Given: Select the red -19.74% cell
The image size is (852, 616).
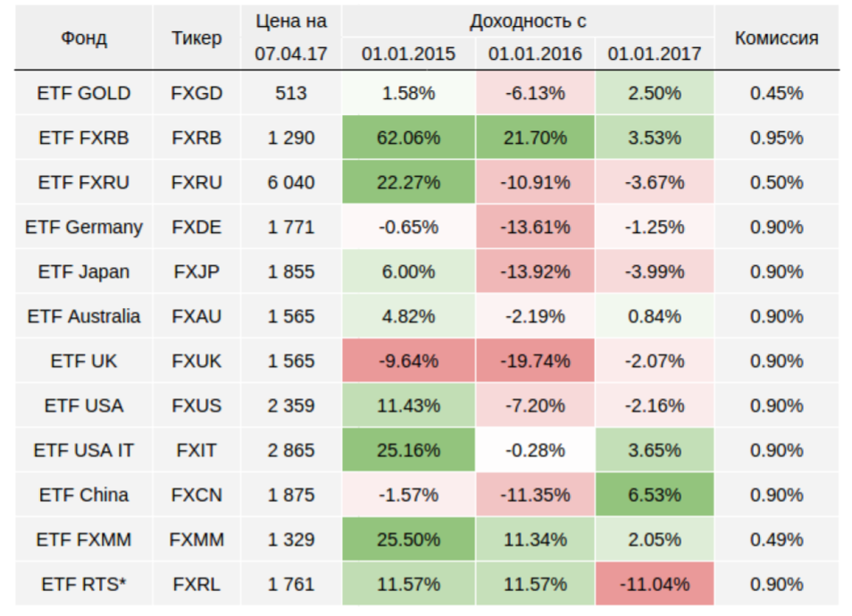Looking at the screenshot, I should click(x=535, y=361).
